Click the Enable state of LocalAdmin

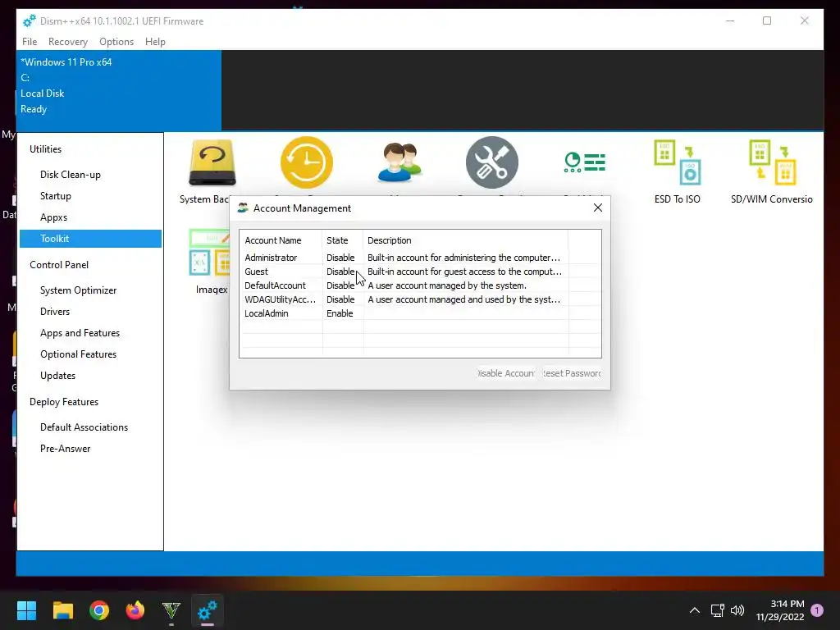click(x=340, y=313)
